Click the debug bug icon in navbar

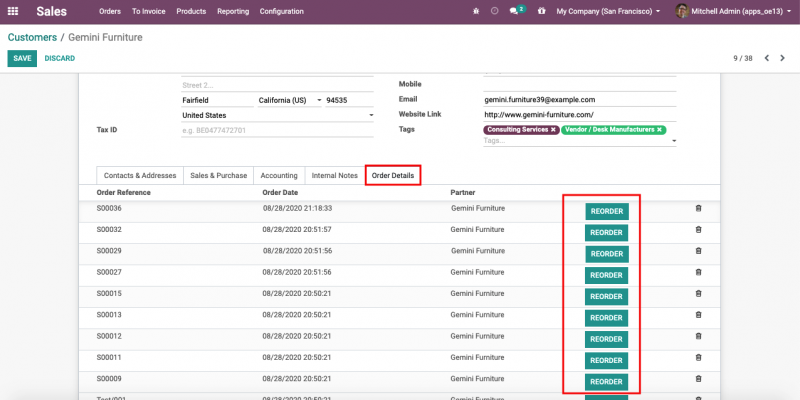point(476,11)
